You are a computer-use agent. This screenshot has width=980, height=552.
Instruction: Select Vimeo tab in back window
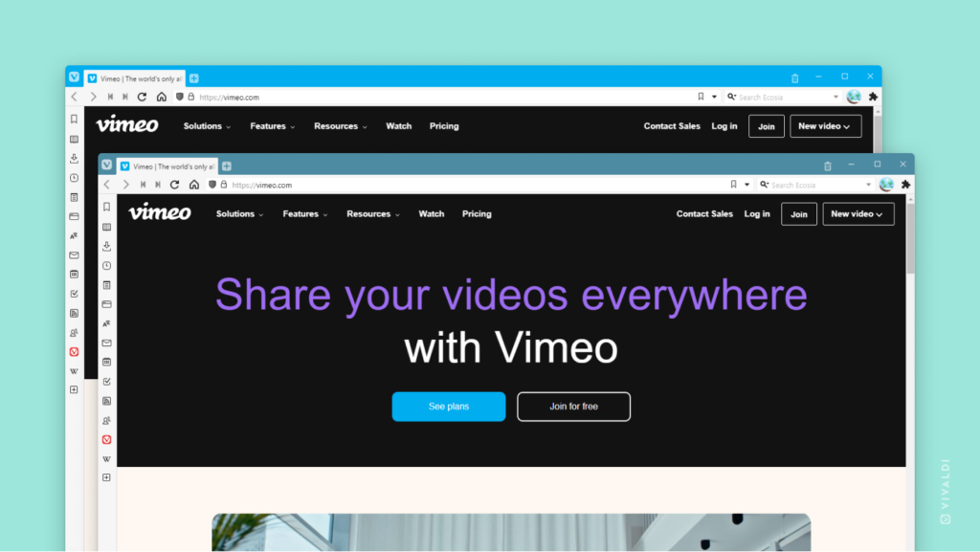tap(135, 78)
